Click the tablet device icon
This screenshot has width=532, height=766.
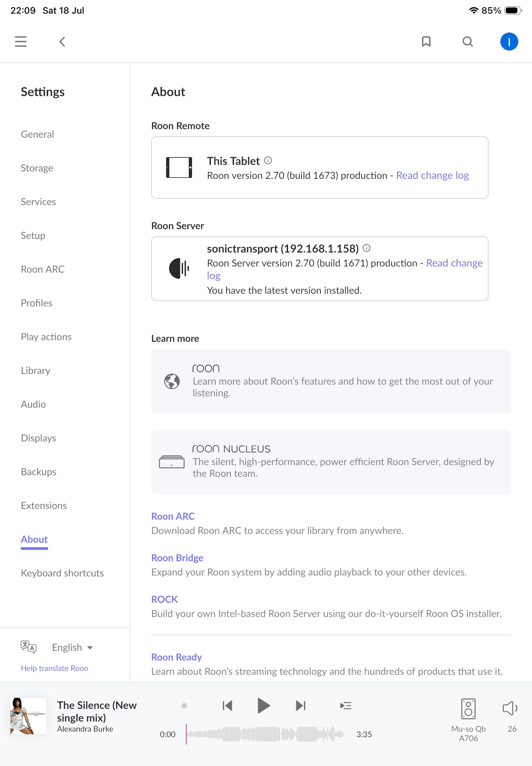point(179,167)
